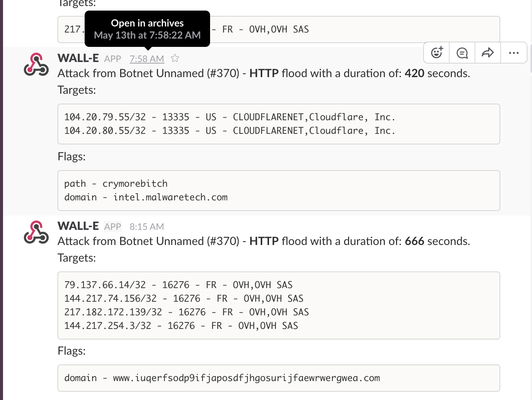This screenshot has width=532, height=400.
Task: Click the Open in archives tooltip
Action: (x=147, y=29)
